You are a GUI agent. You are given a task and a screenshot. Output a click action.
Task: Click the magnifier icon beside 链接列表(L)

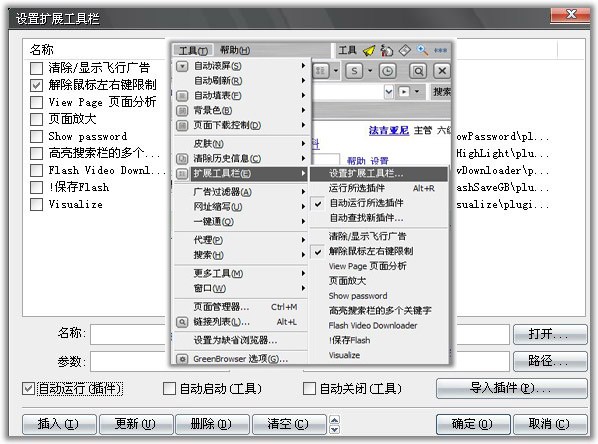click(x=182, y=322)
